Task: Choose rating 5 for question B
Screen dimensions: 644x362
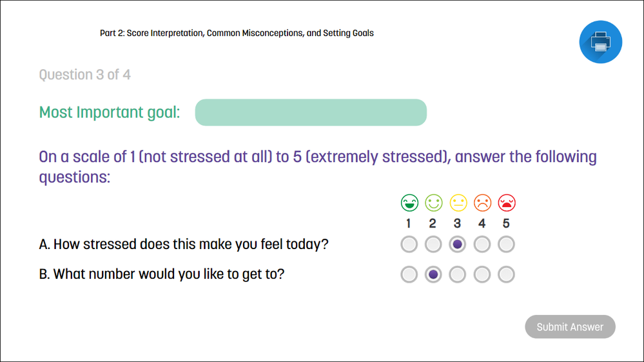Action: (x=507, y=274)
